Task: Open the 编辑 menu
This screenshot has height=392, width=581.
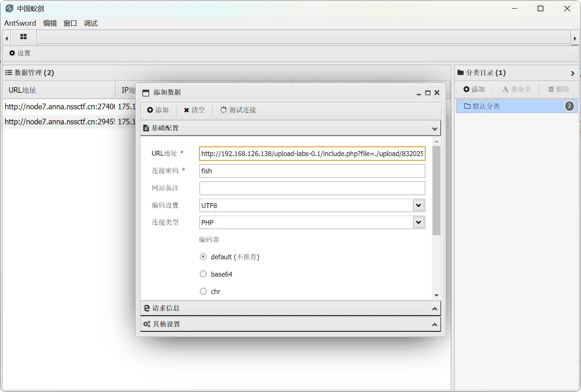Action: pyautogui.click(x=50, y=23)
